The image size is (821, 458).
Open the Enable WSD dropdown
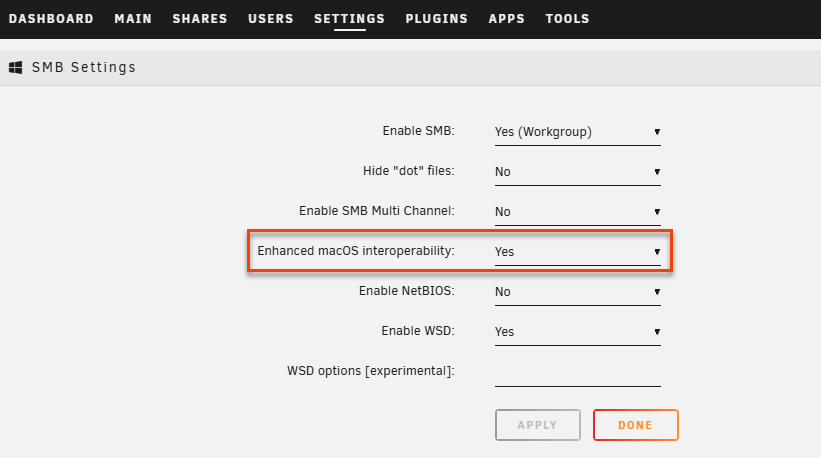577,332
